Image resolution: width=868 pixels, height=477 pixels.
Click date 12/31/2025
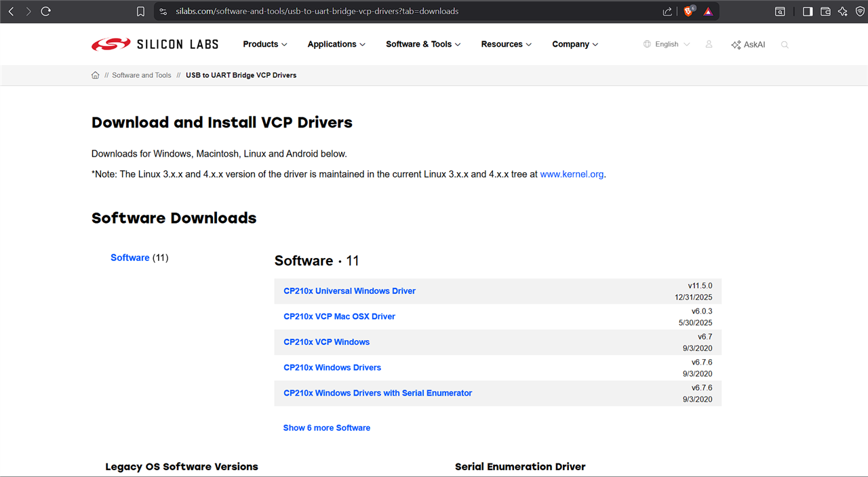pos(694,297)
